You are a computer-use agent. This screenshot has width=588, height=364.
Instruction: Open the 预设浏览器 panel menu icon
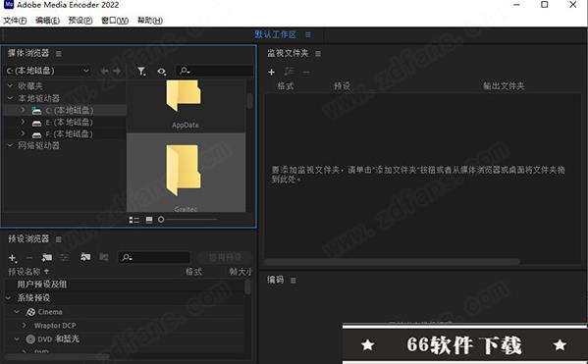coord(59,239)
